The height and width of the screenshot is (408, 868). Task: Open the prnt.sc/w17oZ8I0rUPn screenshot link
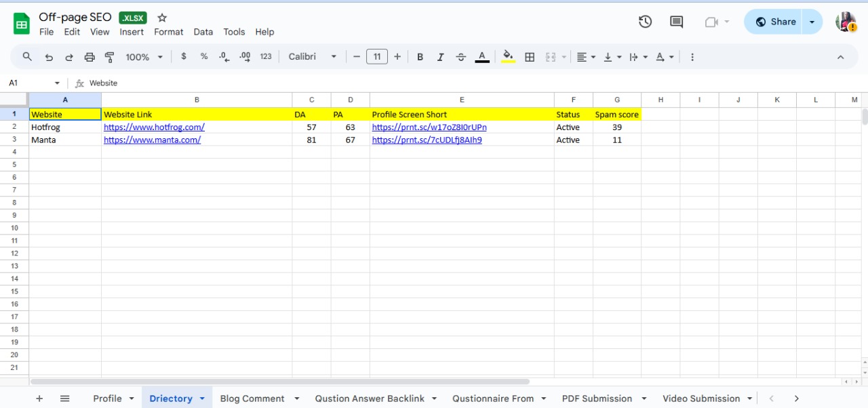429,127
